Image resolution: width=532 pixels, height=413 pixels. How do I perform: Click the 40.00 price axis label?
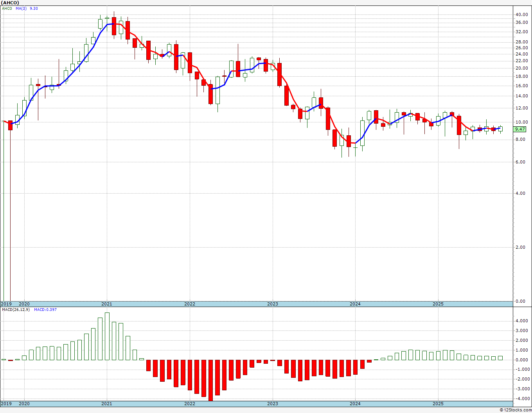coord(521,14)
